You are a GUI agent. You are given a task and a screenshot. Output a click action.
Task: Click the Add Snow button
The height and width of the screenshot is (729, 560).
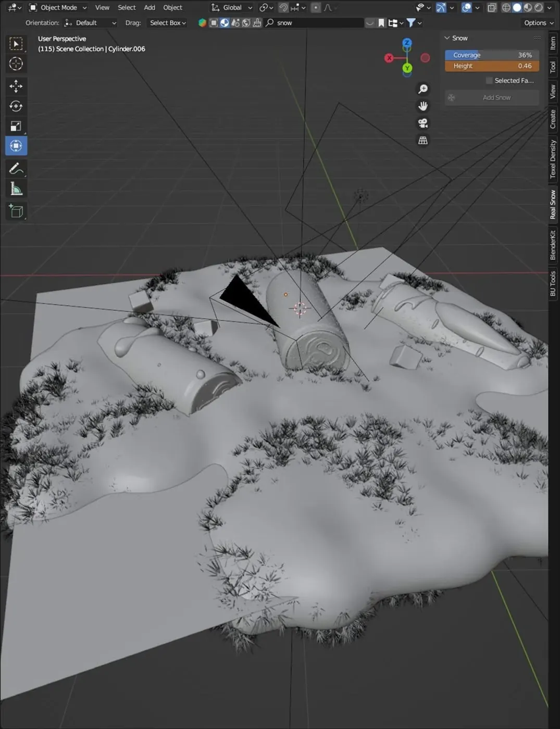[492, 97]
